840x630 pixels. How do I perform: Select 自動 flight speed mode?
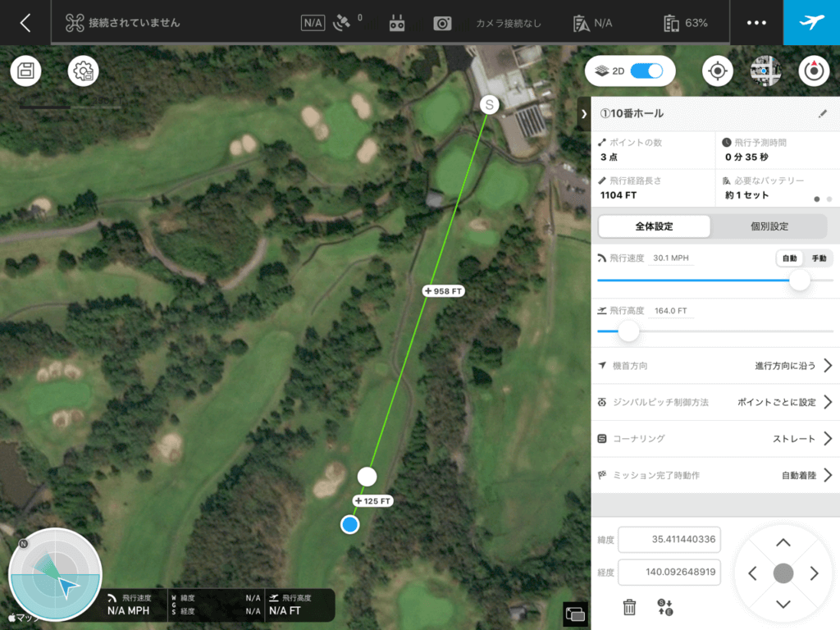point(789,258)
